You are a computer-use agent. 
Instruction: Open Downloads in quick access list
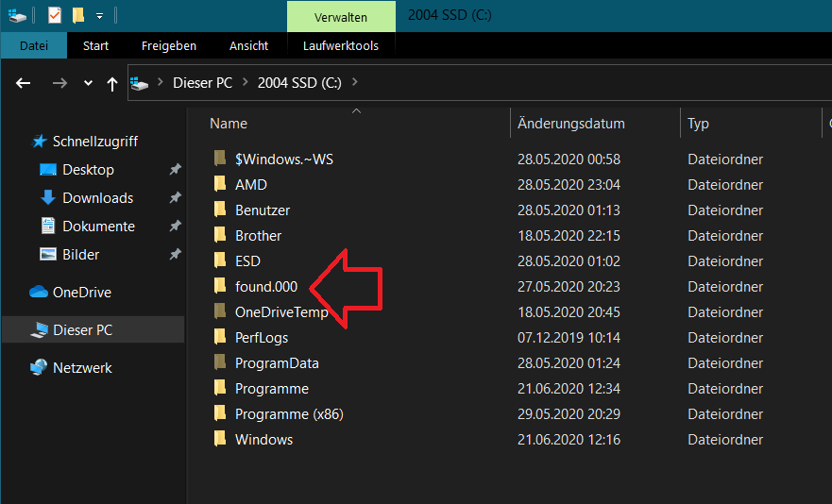[97, 198]
